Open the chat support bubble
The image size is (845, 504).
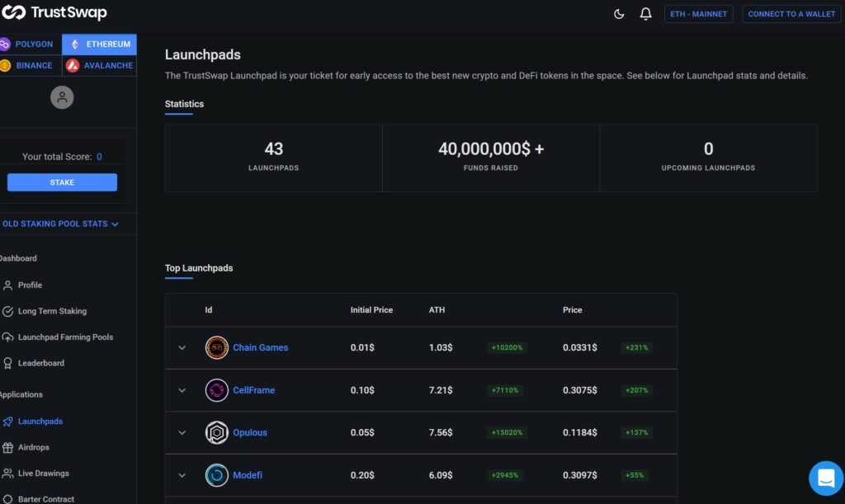(825, 478)
